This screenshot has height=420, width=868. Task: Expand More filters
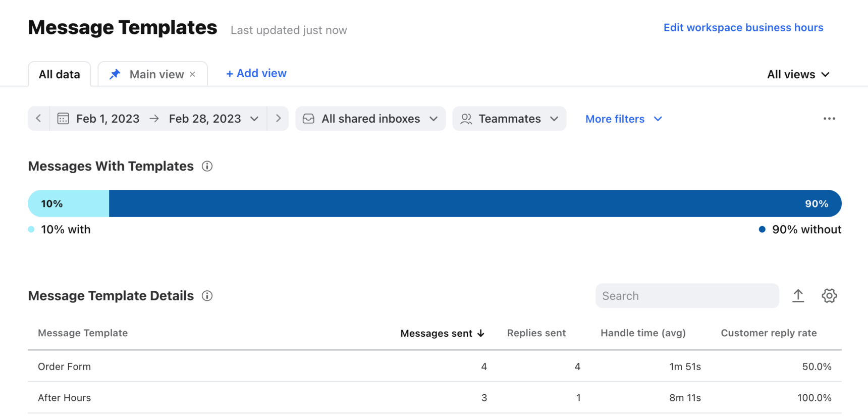tap(624, 119)
